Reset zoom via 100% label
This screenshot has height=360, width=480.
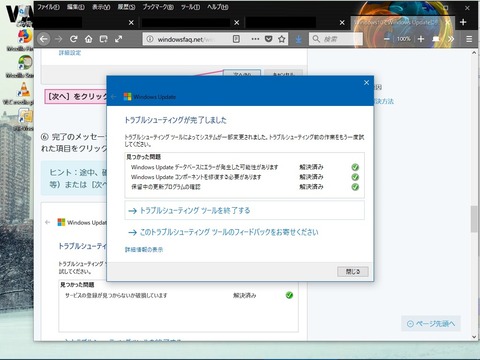tap(404, 39)
